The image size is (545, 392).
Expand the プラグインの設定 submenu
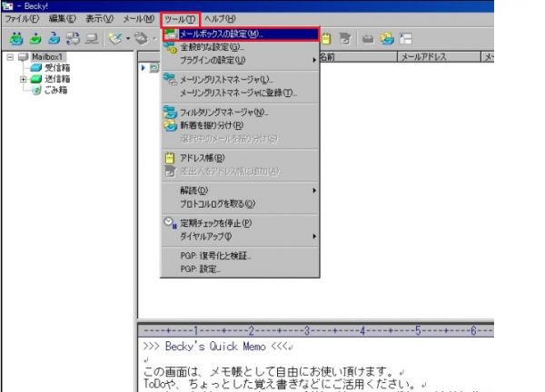[x=218, y=59]
